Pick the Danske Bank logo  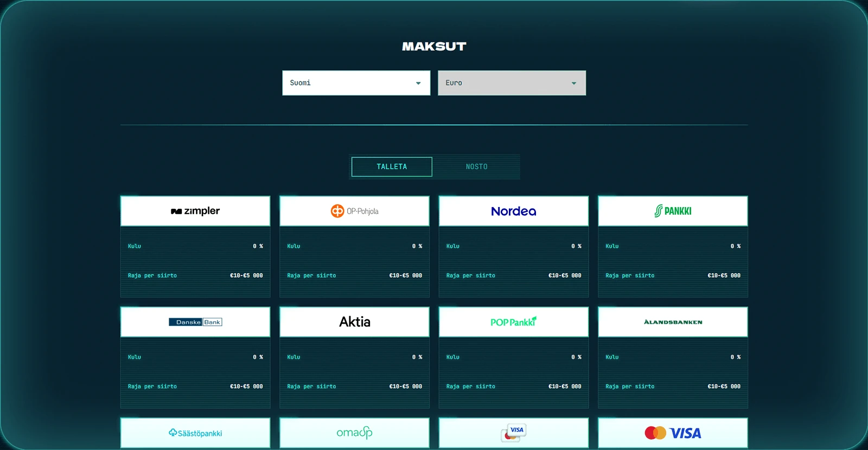point(195,322)
